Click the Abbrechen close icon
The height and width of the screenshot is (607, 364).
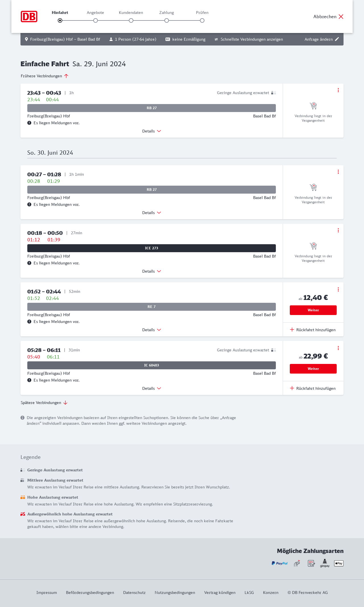pos(341,16)
